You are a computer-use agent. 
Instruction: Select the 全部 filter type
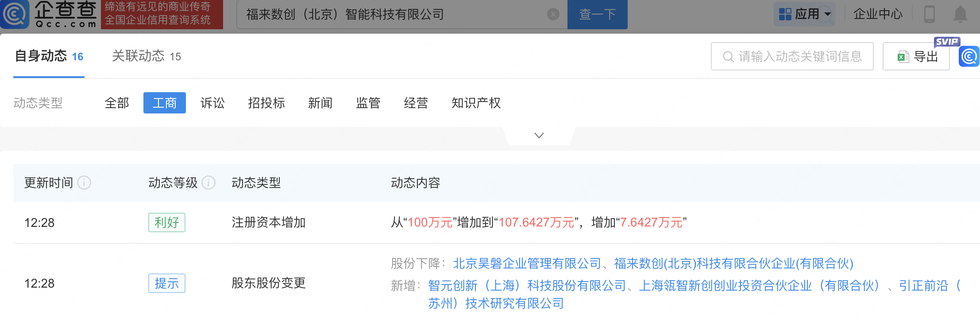117,103
